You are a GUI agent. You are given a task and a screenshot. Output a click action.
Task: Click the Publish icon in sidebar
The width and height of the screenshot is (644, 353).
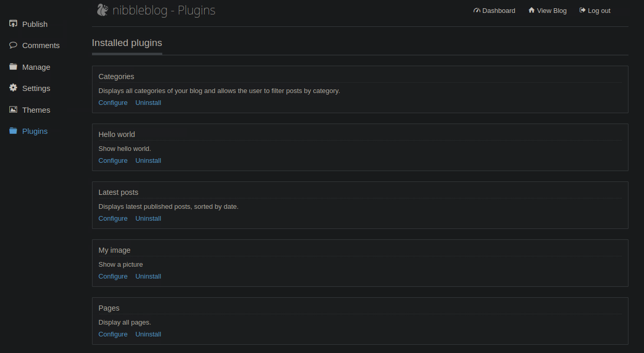13,24
